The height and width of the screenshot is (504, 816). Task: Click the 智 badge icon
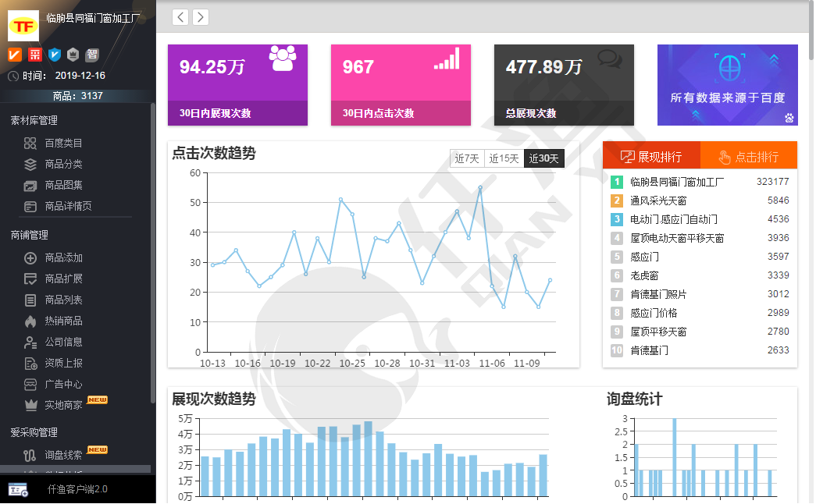click(92, 55)
